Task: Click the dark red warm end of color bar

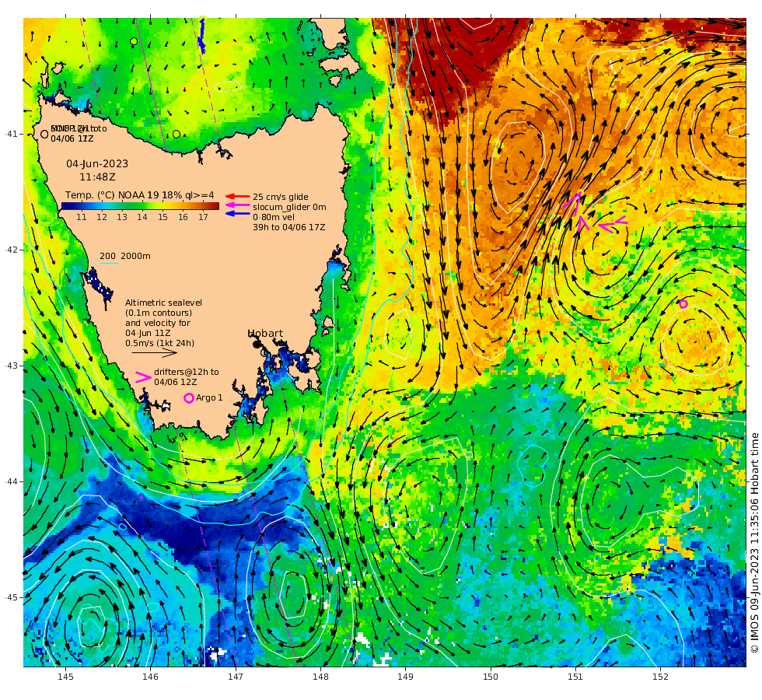Action: coord(214,205)
